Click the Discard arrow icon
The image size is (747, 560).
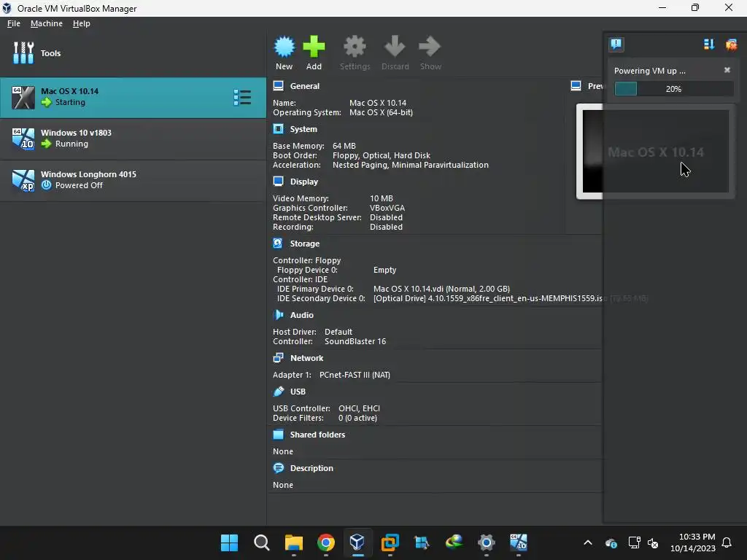pos(395,47)
